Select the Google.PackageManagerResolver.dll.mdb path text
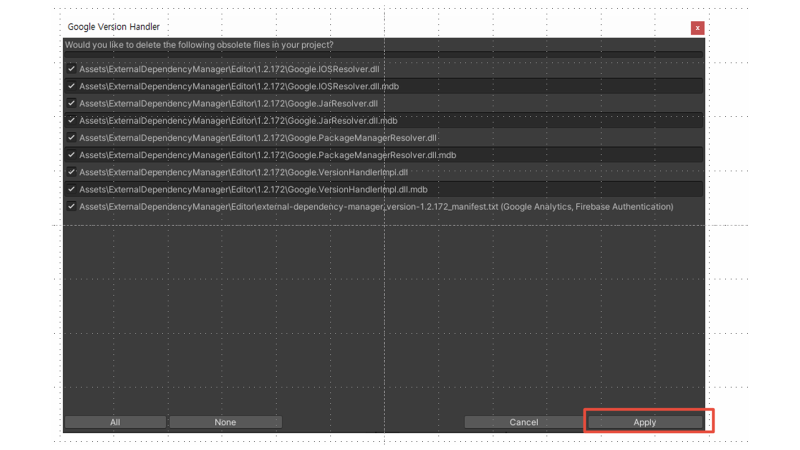 (267, 155)
